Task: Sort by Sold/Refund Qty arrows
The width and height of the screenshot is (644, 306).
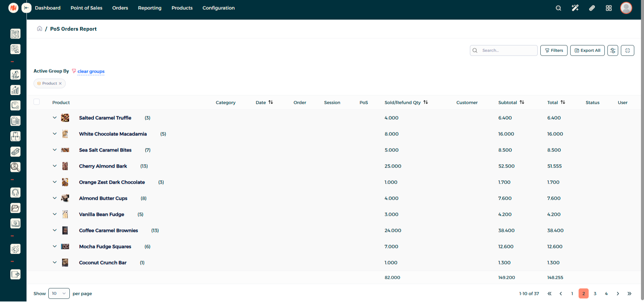Action: [x=426, y=102]
